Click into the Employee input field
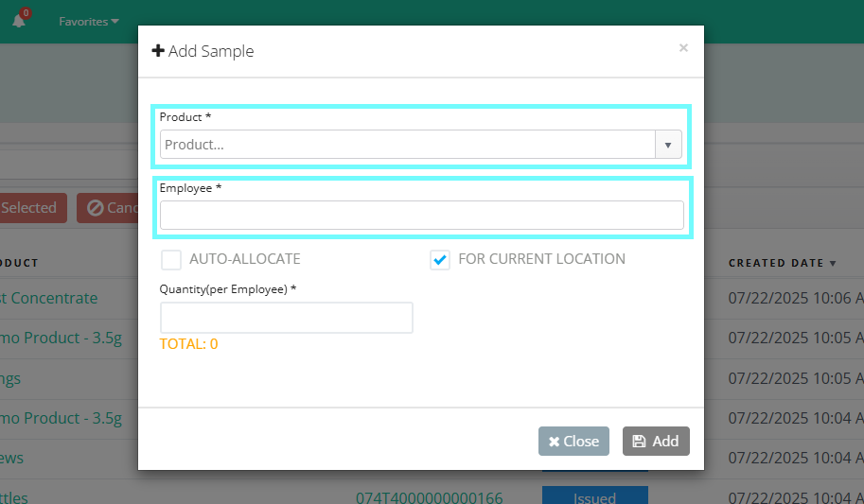The width and height of the screenshot is (864, 504). pos(421,215)
